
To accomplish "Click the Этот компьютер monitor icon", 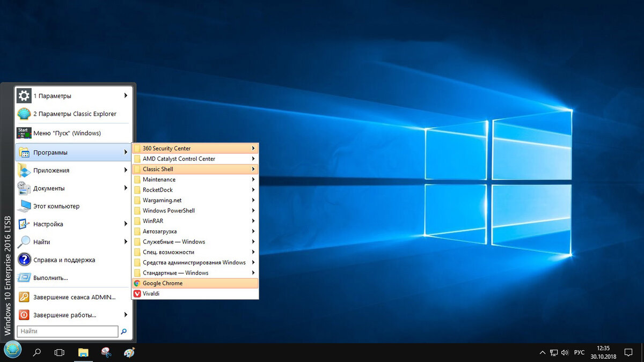I will coord(24,206).
